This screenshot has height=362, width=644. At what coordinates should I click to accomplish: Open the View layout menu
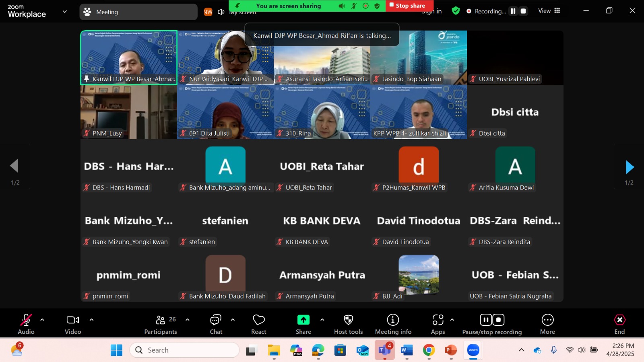[x=549, y=11]
